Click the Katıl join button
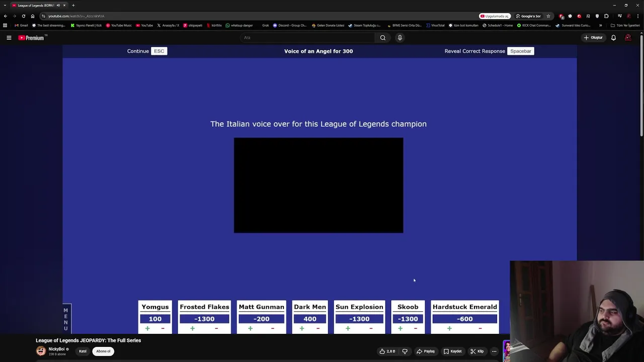644x362 pixels. pos(83,351)
